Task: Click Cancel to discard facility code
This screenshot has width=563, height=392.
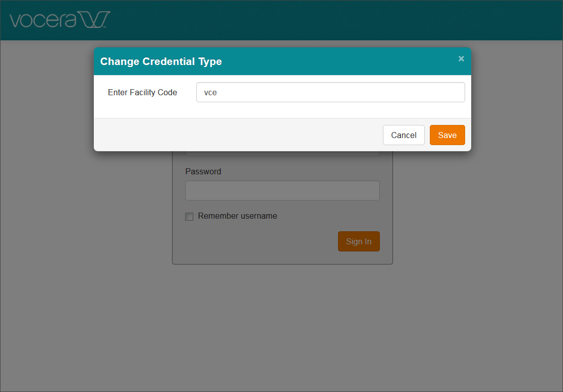Action: (x=404, y=135)
